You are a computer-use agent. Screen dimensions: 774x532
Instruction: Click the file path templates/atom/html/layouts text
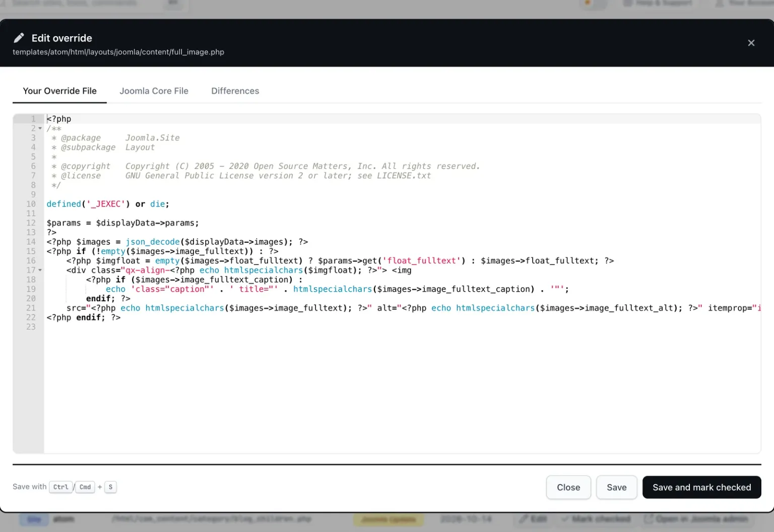(x=118, y=52)
